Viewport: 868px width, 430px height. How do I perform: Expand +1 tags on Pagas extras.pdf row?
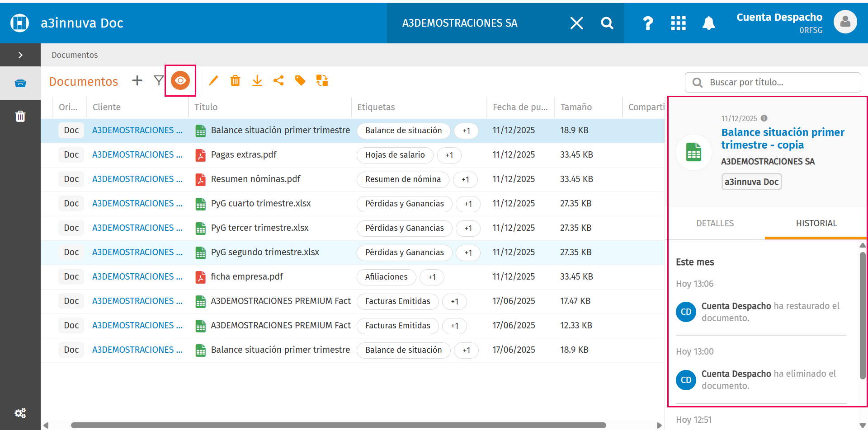click(x=449, y=155)
